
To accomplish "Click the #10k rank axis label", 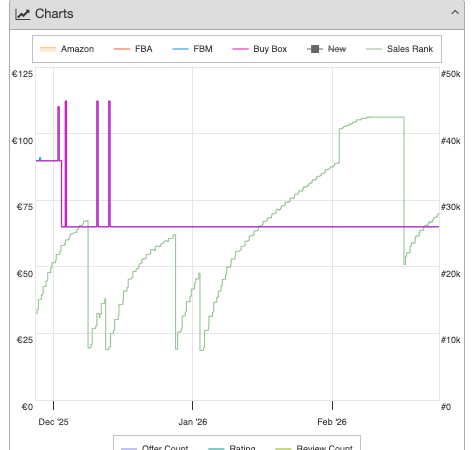I will pyautogui.click(x=451, y=340).
